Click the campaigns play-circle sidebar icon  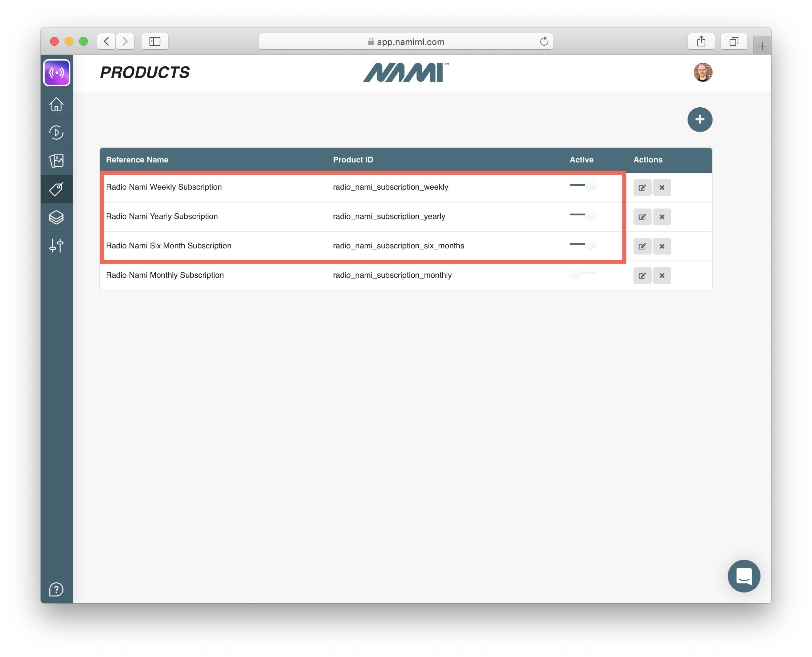[x=57, y=132]
